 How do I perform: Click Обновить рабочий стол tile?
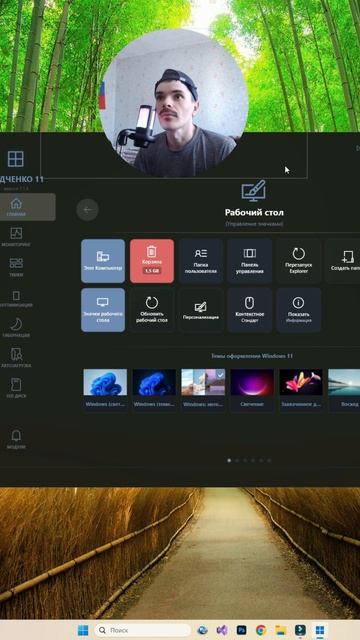(x=152, y=310)
